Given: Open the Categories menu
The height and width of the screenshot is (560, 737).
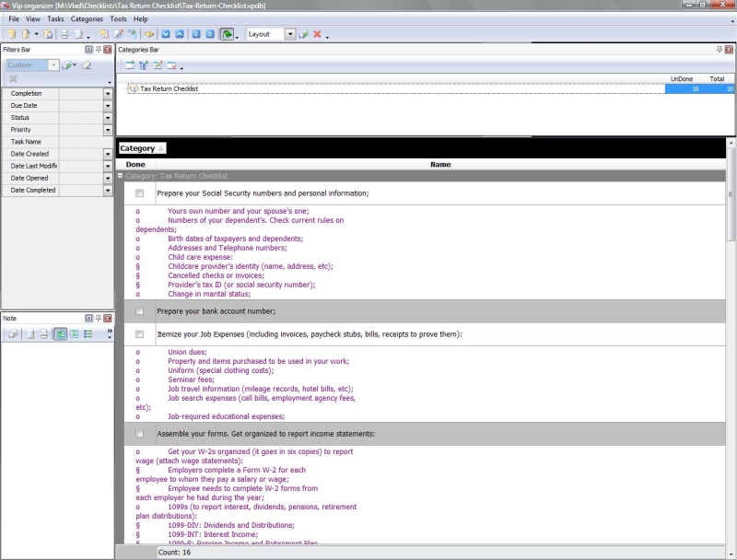Looking at the screenshot, I should click(x=87, y=18).
